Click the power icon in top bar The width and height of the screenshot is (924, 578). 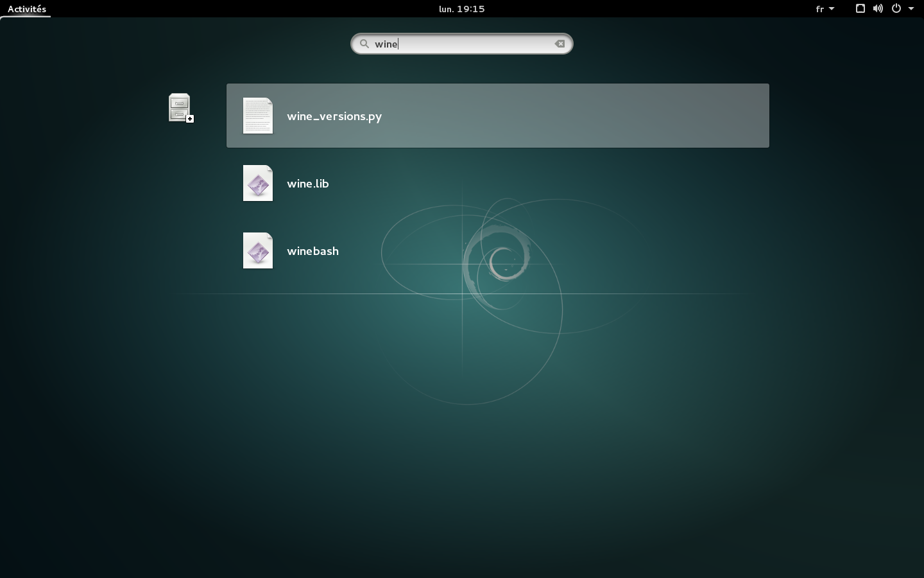896,8
